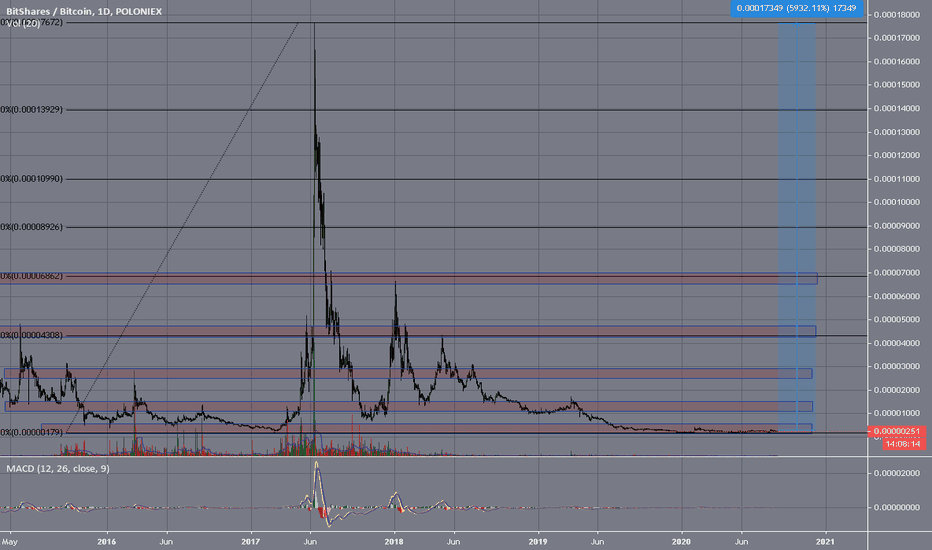Click the 2016 label on time axis
This screenshot has height=550, width=932.
(x=106, y=542)
